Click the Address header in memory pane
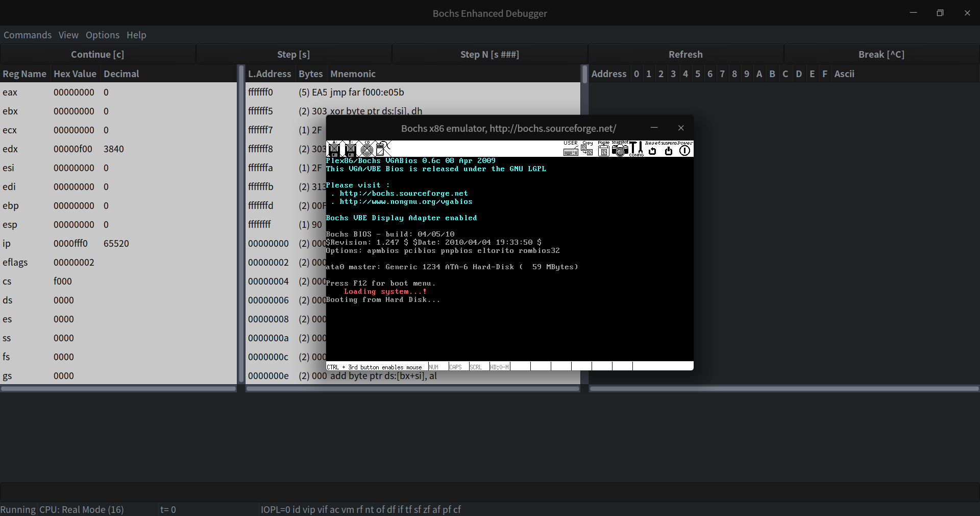Viewport: 980px width, 516px height. (x=609, y=74)
